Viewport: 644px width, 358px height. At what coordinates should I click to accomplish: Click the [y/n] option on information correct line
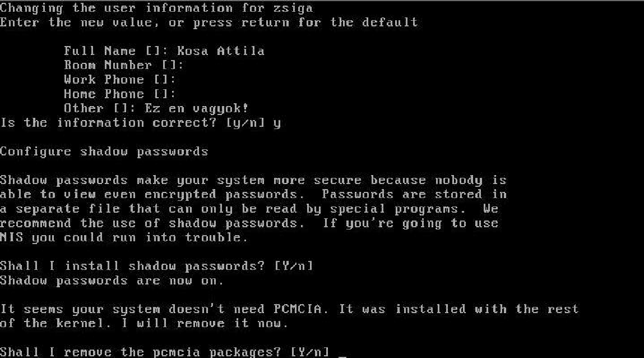[x=245, y=123]
